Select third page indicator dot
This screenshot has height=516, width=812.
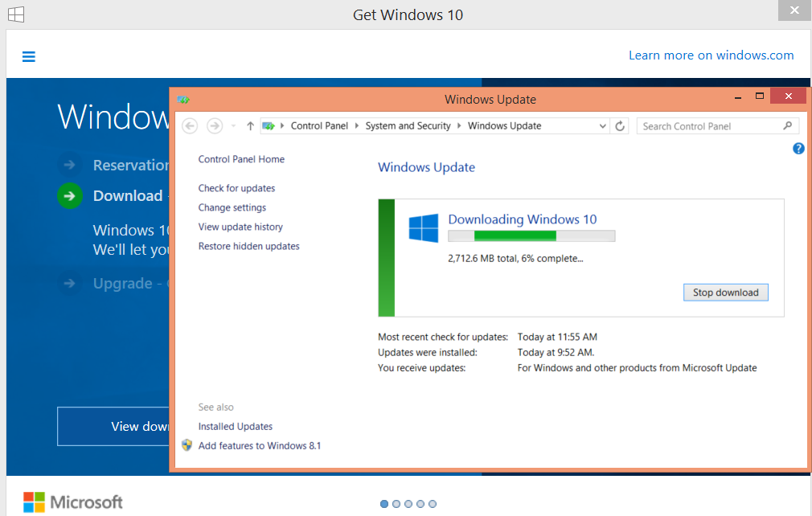tap(408, 504)
